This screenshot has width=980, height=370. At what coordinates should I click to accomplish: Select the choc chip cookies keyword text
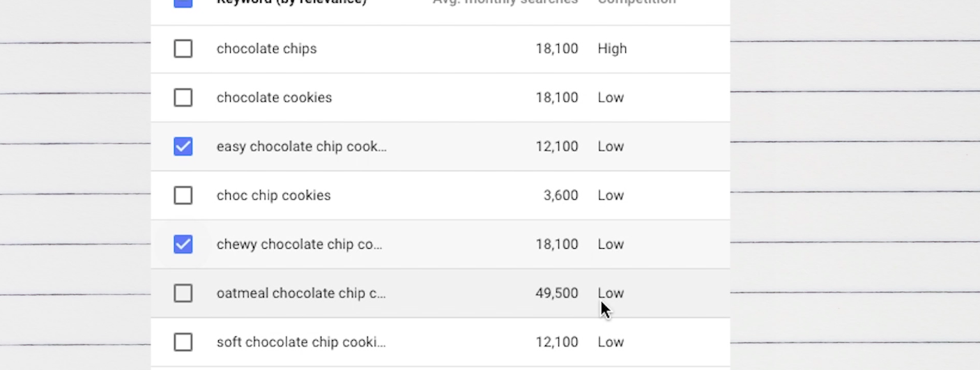pyautogui.click(x=274, y=195)
